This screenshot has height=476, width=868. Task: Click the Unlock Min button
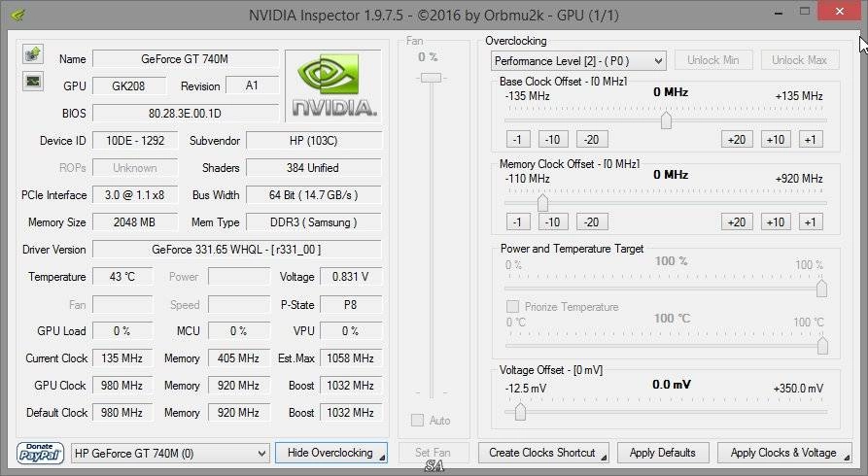[x=713, y=60]
